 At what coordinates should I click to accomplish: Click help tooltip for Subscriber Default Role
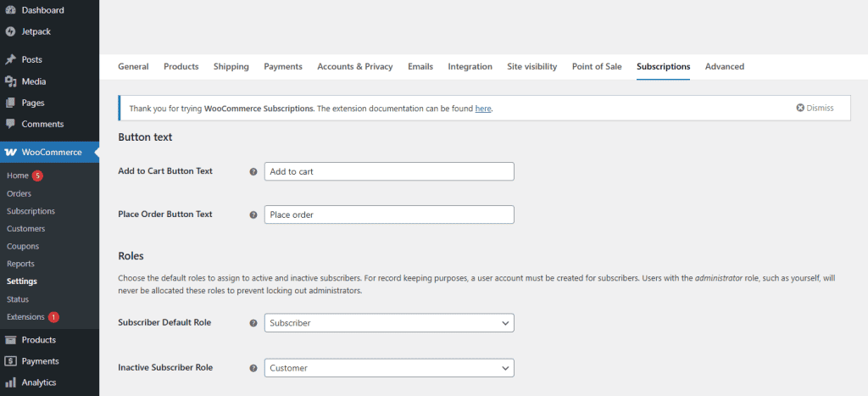(x=253, y=323)
